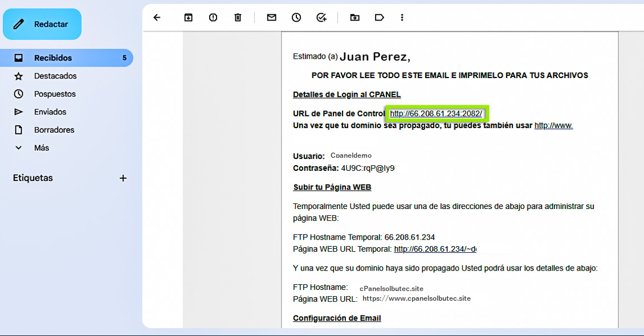This screenshot has width=644, height=336.
Task: Mark as unread using the envelope icon
Action: tap(271, 18)
